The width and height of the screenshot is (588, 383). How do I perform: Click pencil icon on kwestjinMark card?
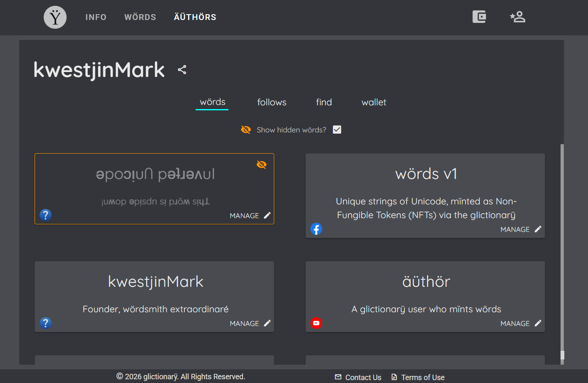point(267,323)
